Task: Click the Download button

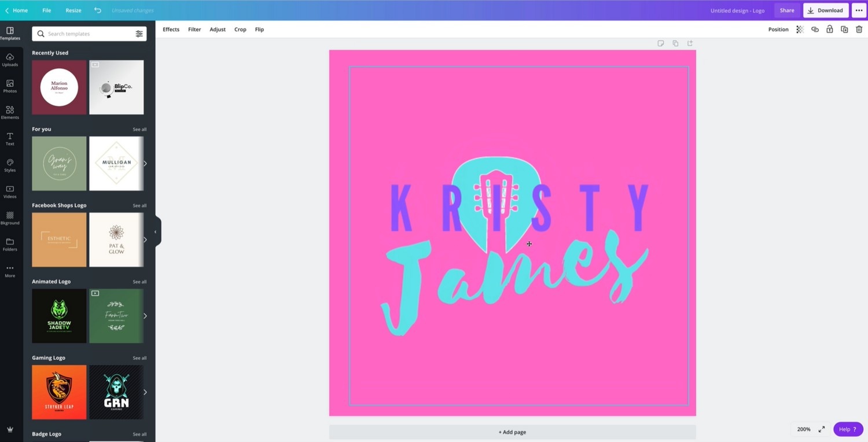Action: [x=826, y=10]
